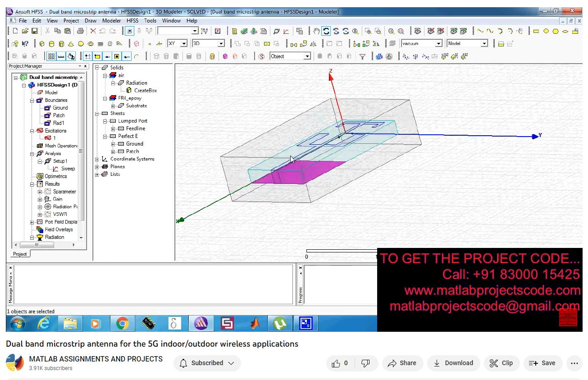588x380 pixels.
Task: Toggle the grid display button
Action: coord(52,56)
